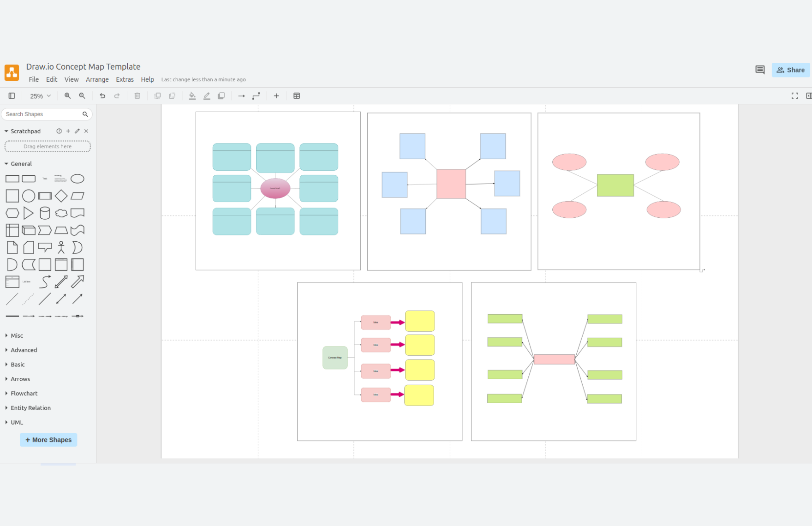Select the green 'Concept Map' rounded box
This screenshot has height=526, width=812.
point(335,358)
